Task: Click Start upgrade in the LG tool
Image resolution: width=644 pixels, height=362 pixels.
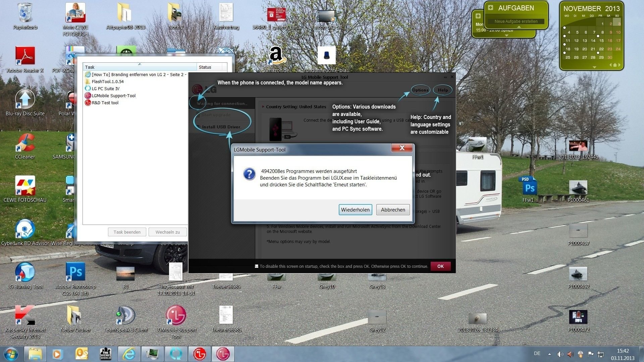Action: 216,115
